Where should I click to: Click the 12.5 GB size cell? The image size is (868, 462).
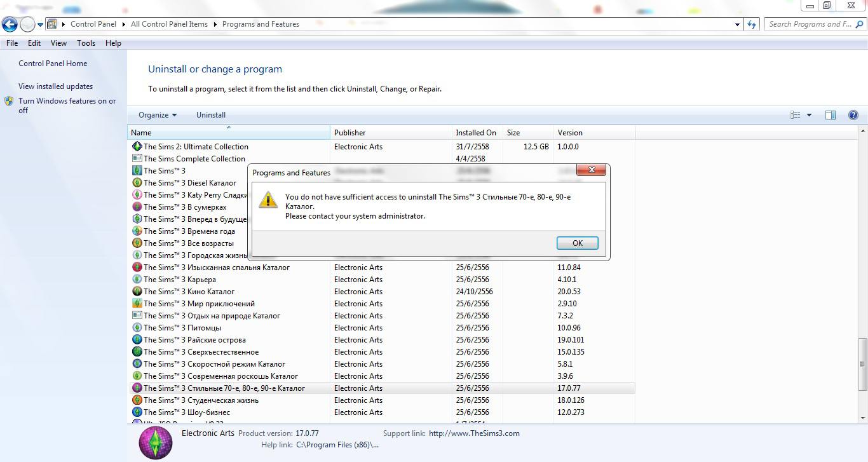(536, 147)
